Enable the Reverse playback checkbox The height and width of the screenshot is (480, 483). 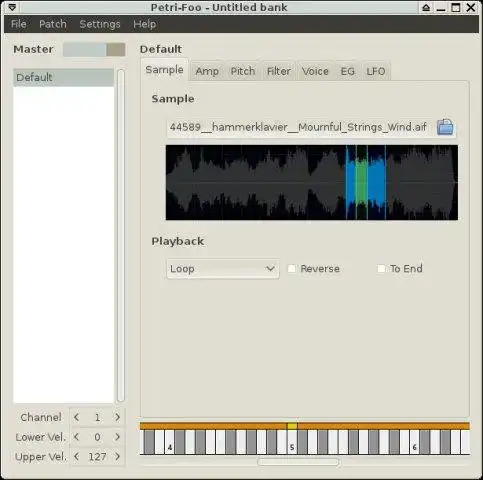pos(291,269)
